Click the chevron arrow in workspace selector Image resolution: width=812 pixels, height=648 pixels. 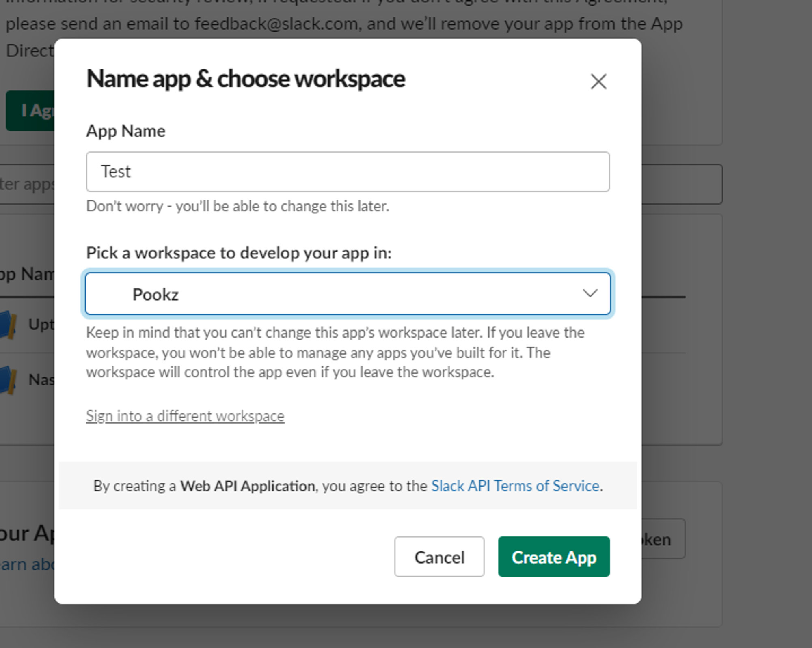tap(590, 293)
